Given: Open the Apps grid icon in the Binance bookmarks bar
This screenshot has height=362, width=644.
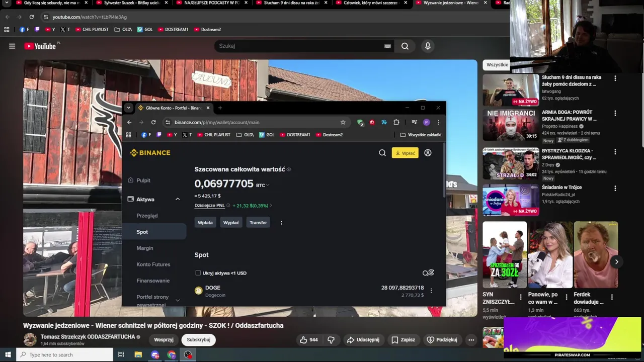Looking at the screenshot, I should point(128,135).
